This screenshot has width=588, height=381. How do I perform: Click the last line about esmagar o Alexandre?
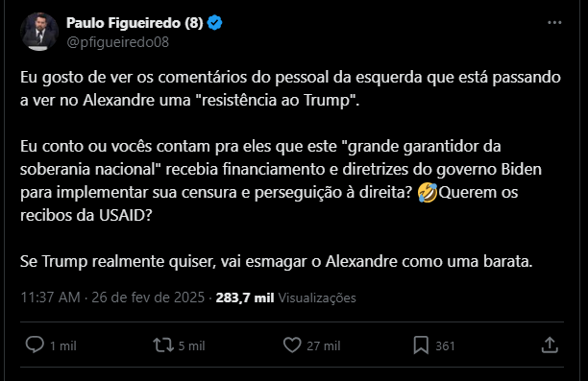277,261
